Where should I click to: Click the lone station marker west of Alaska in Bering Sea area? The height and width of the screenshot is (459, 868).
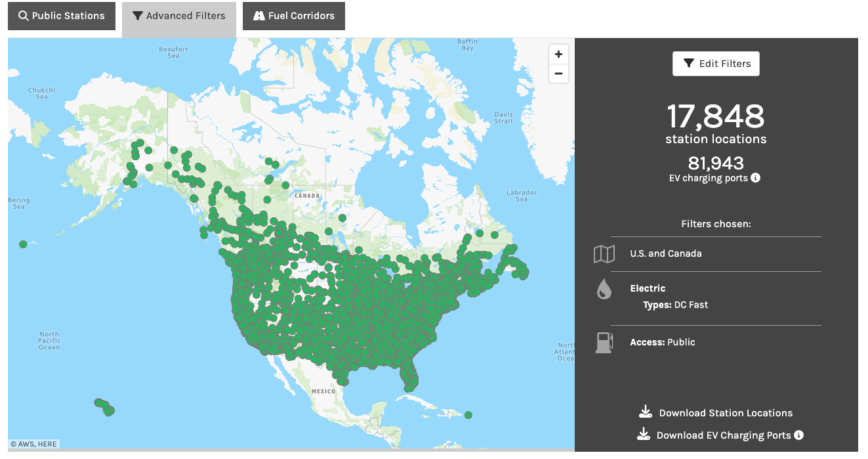pyautogui.click(x=23, y=244)
